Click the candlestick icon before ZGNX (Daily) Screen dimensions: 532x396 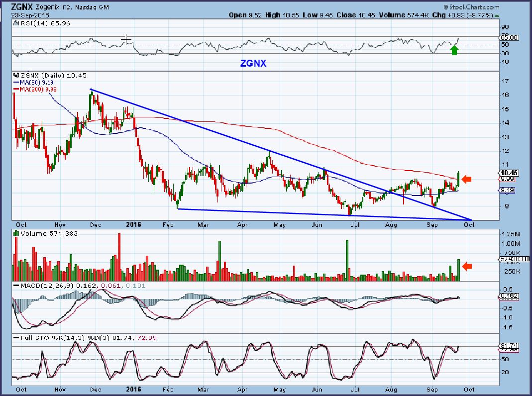click(16, 75)
